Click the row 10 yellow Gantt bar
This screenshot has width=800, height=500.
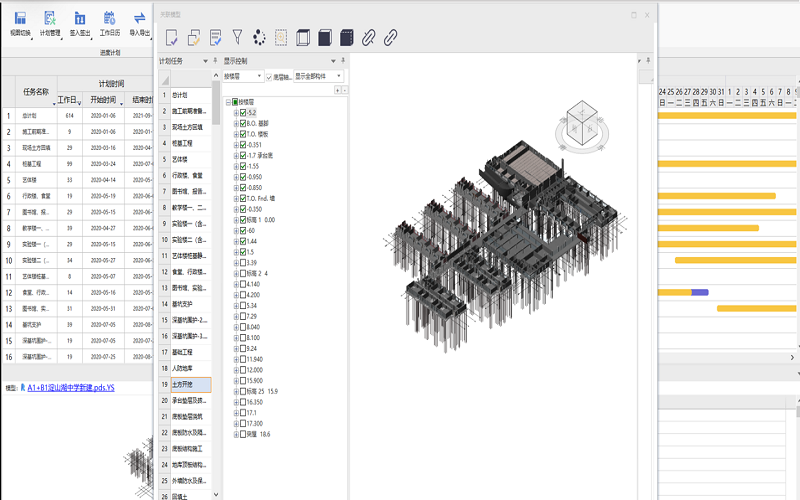pyautogui.click(x=736, y=260)
